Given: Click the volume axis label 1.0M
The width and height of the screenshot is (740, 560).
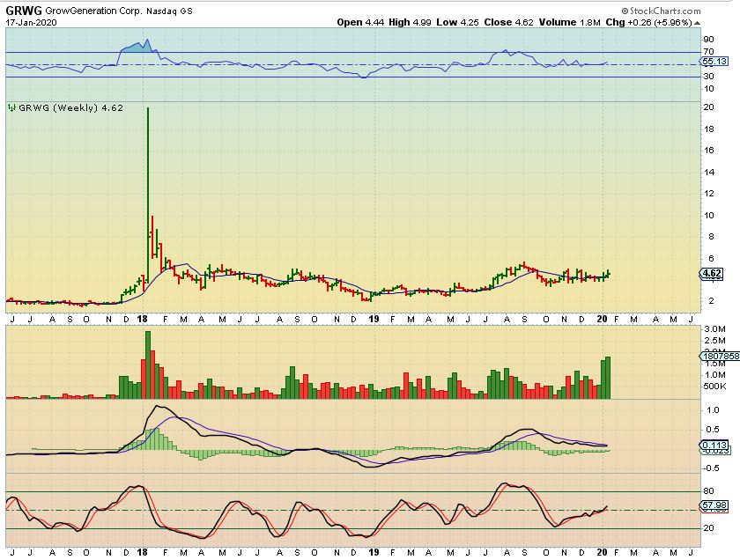Looking at the screenshot, I should click(714, 375).
